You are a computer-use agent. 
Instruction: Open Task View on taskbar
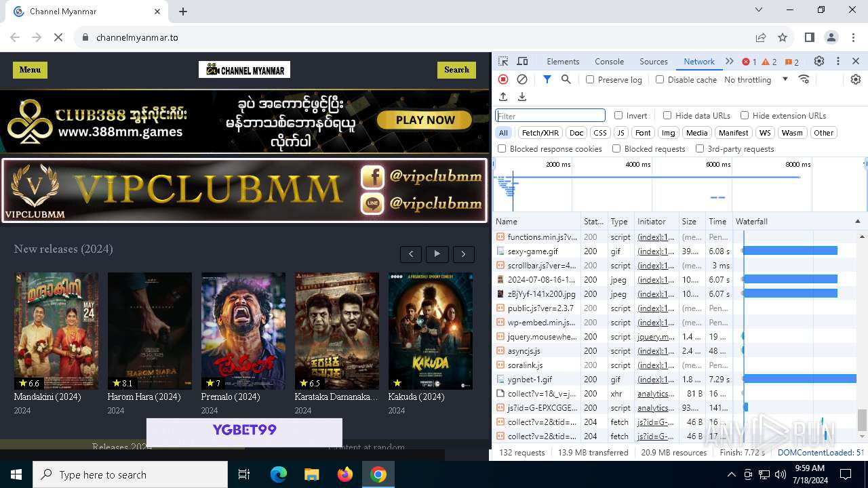click(244, 474)
